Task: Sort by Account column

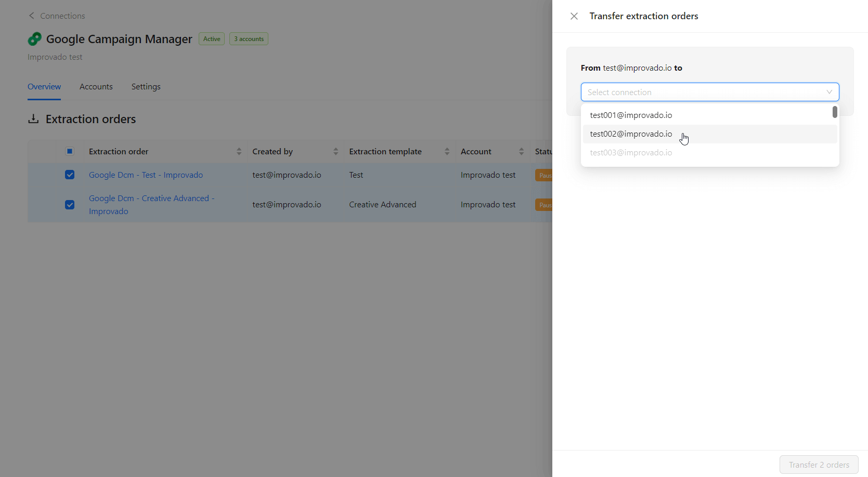Action: (x=521, y=151)
